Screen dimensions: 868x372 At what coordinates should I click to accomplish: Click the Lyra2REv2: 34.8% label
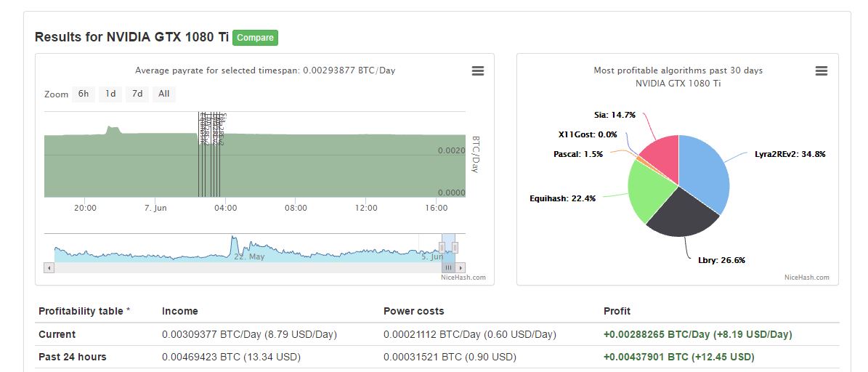click(790, 155)
